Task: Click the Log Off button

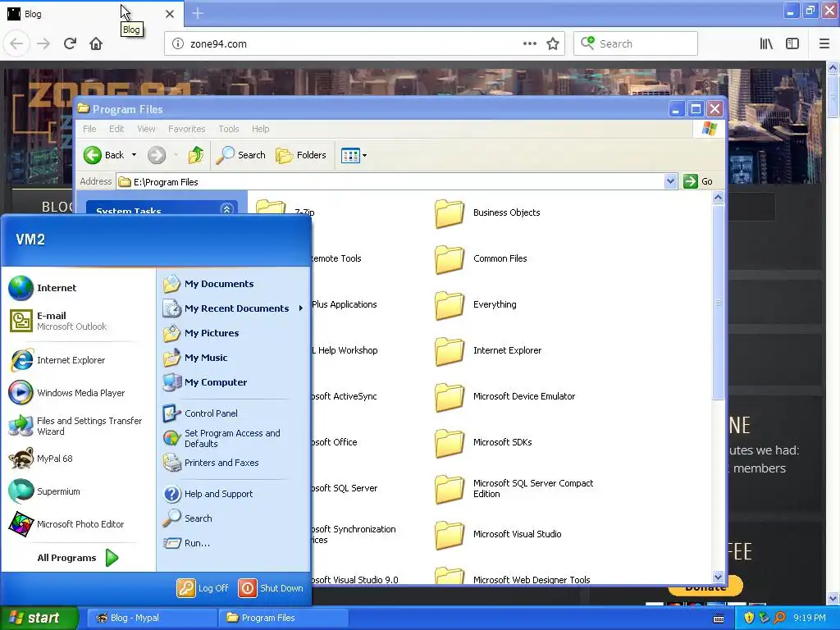Action: (x=203, y=588)
